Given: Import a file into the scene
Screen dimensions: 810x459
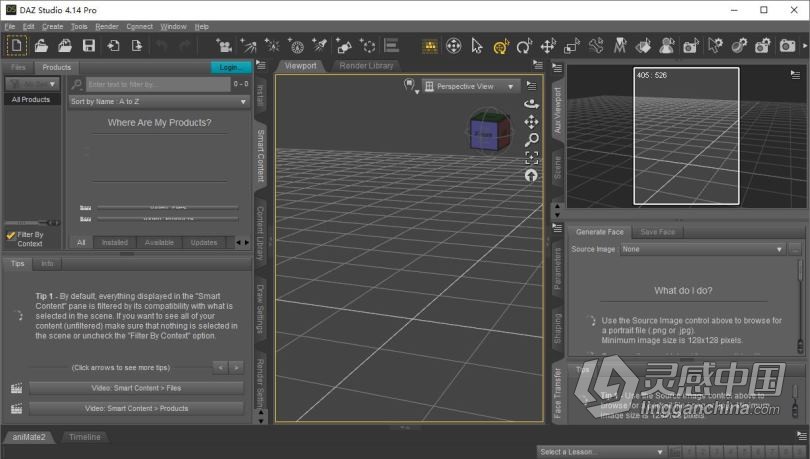Looking at the screenshot, I should (x=113, y=45).
